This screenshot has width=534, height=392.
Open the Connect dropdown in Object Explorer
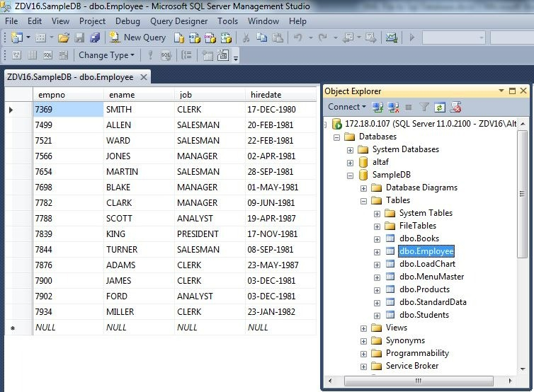click(x=347, y=107)
